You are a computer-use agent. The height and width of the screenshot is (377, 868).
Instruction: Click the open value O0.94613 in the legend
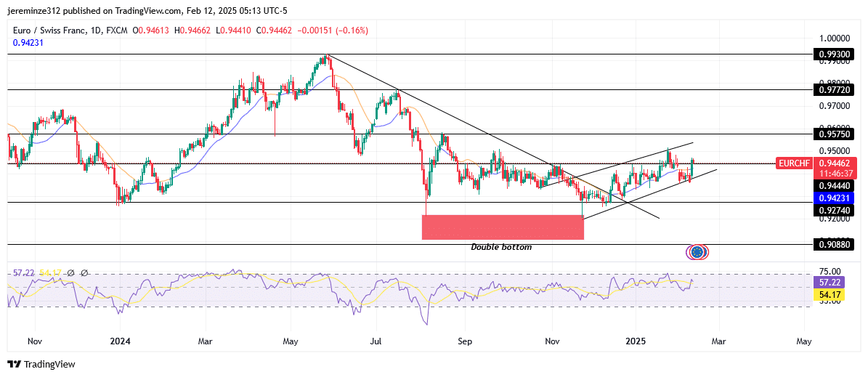(150, 31)
